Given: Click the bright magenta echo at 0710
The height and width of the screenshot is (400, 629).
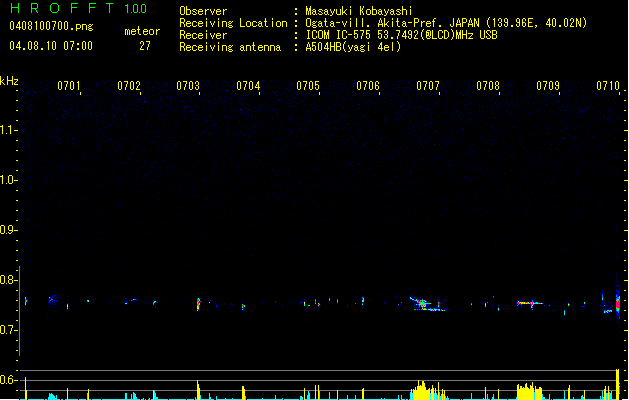Looking at the screenshot, I should (x=618, y=304).
